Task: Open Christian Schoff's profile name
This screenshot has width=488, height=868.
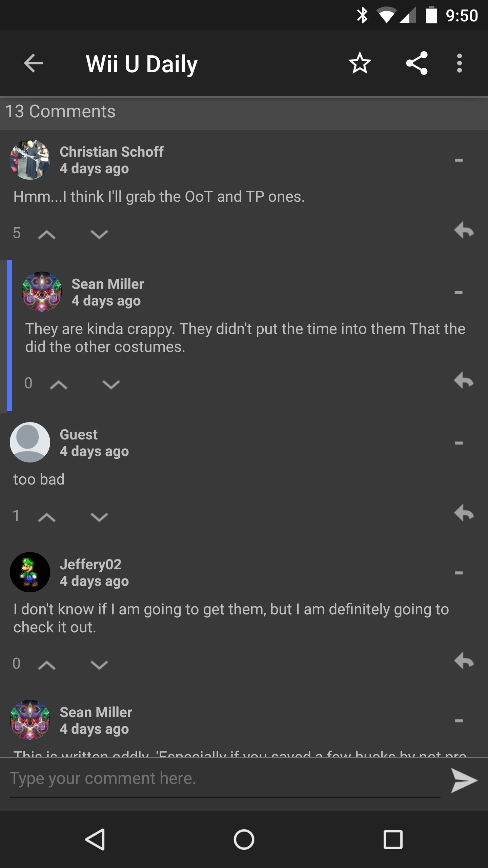Action: tap(111, 152)
